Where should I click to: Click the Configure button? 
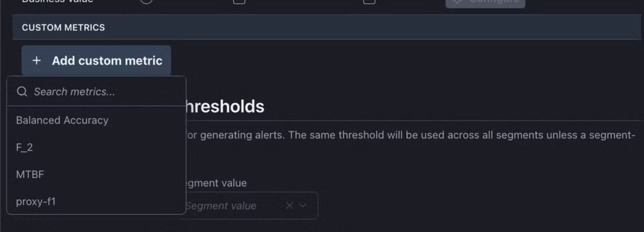[485, 2]
